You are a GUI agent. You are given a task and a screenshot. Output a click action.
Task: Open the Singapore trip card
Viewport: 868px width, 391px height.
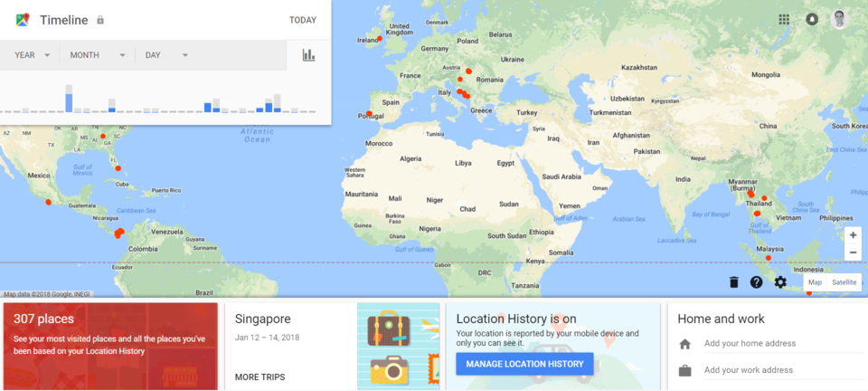pyautogui.click(x=332, y=346)
